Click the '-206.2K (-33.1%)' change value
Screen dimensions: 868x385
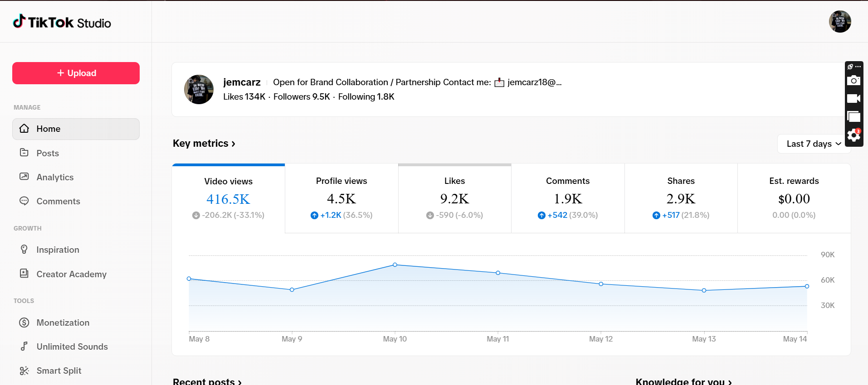[228, 215]
